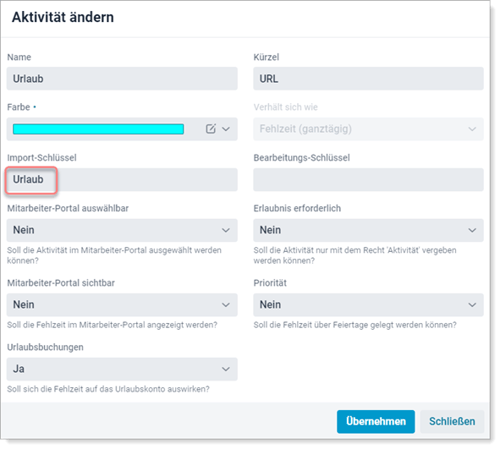The height and width of the screenshot is (449, 500).
Task: Click Übernehmen to apply changes
Action: pos(376,422)
